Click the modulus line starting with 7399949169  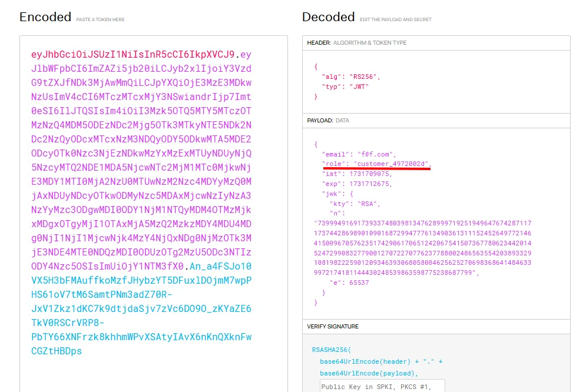tap(423, 223)
